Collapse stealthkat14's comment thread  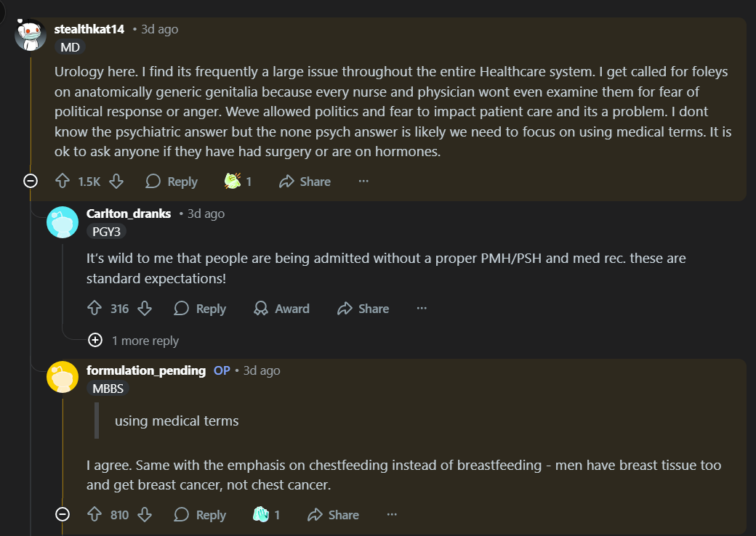(x=31, y=181)
